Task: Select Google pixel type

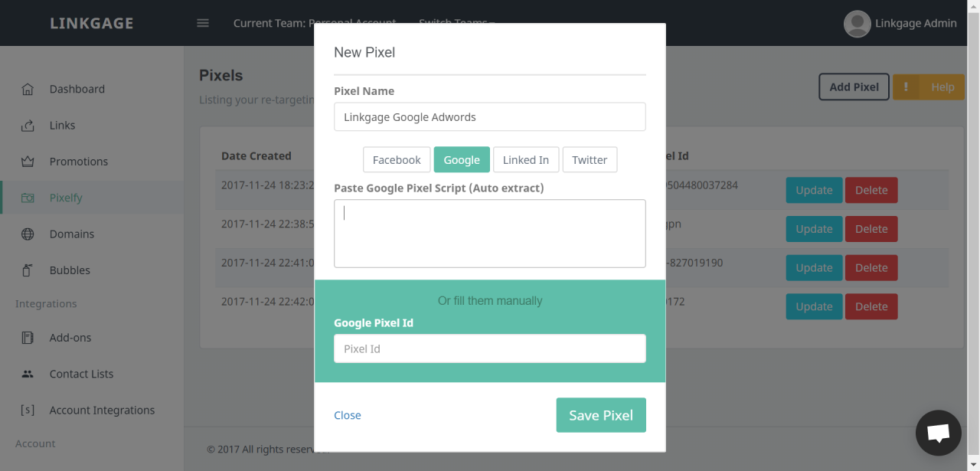Action: (462, 160)
